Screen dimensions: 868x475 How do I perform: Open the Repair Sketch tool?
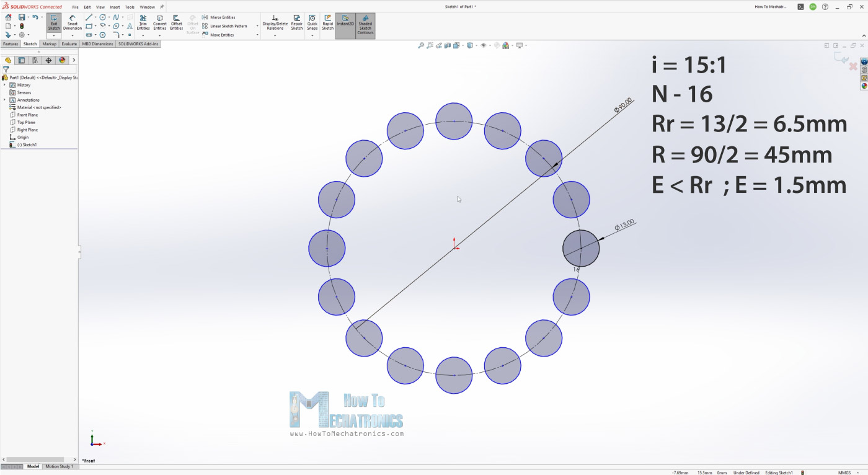[297, 22]
